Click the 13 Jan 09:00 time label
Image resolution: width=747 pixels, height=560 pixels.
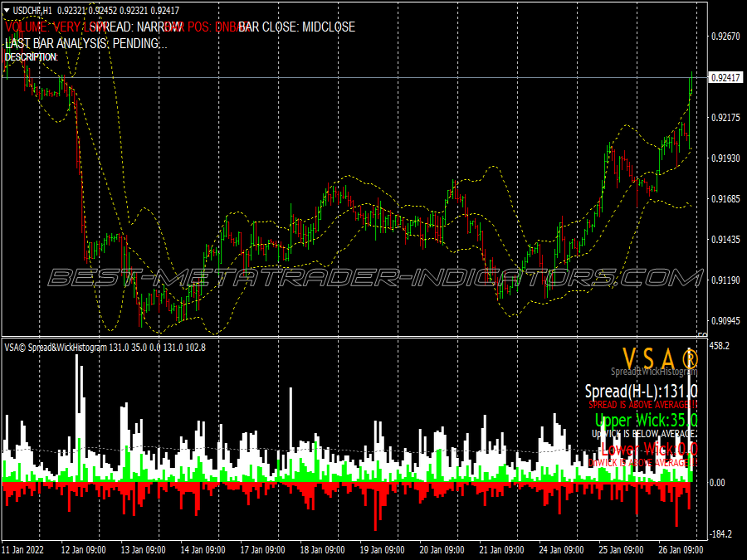click(143, 549)
